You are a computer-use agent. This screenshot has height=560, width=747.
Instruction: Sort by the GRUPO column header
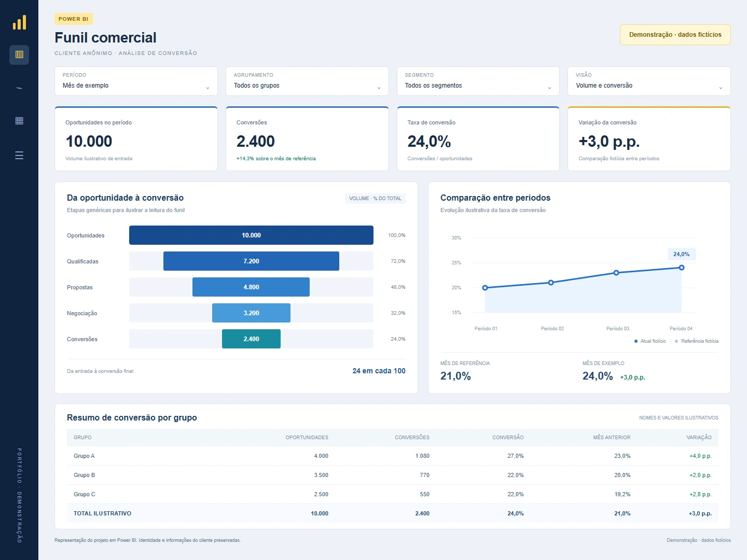pyautogui.click(x=82, y=438)
